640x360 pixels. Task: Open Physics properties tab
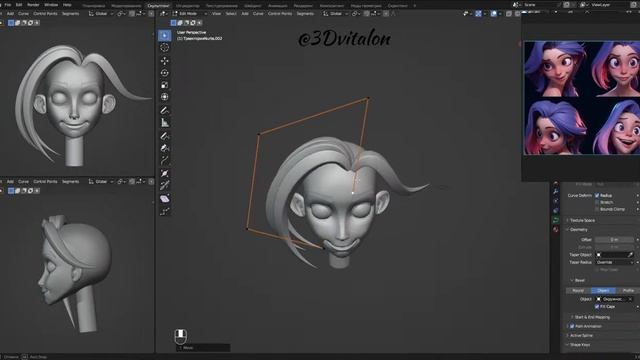556,201
